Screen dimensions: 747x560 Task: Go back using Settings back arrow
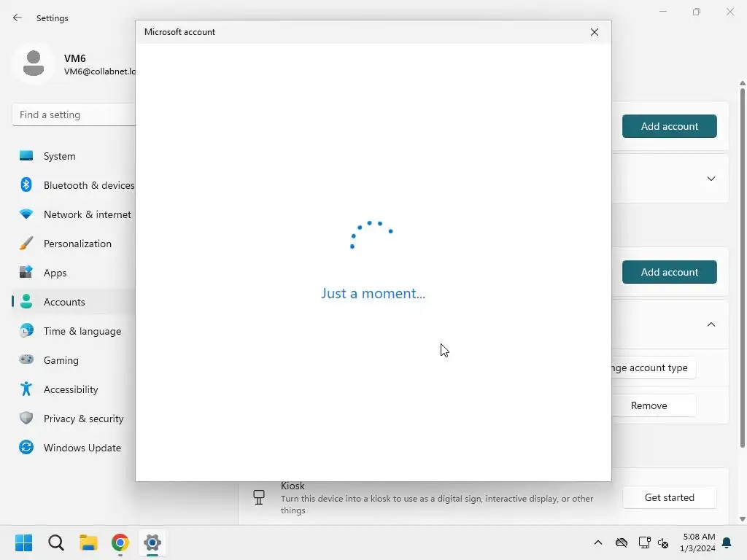(18, 17)
